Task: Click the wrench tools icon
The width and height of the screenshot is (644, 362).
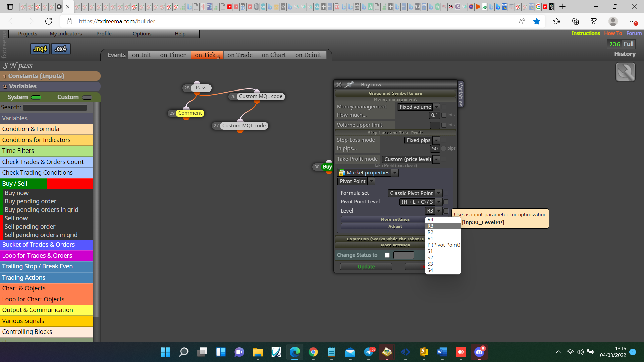Action: (625, 72)
